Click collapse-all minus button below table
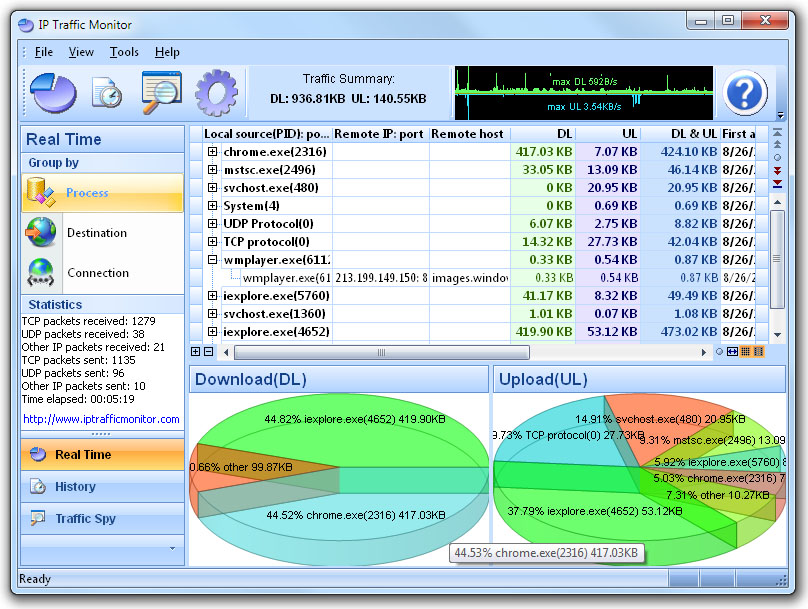The image size is (808, 609). 208,352
